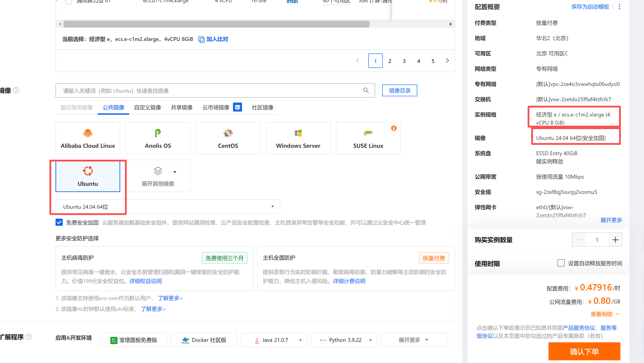The height and width of the screenshot is (363, 644).
Task: Click the three-dot more options icon
Action: [x=619, y=7]
